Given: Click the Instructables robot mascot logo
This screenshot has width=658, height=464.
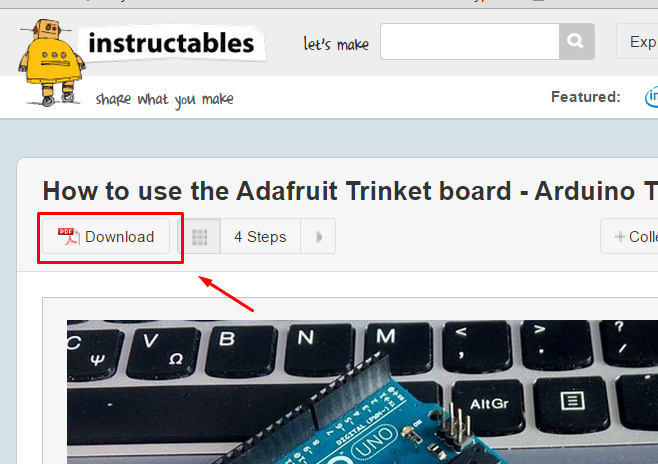Looking at the screenshot, I should 51,62.
